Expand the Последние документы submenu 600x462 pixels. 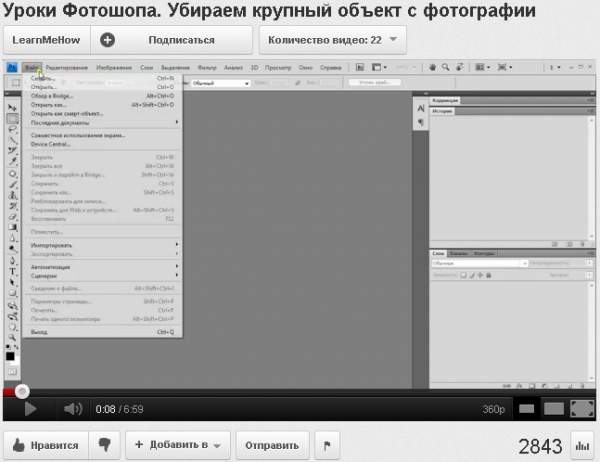click(103, 122)
